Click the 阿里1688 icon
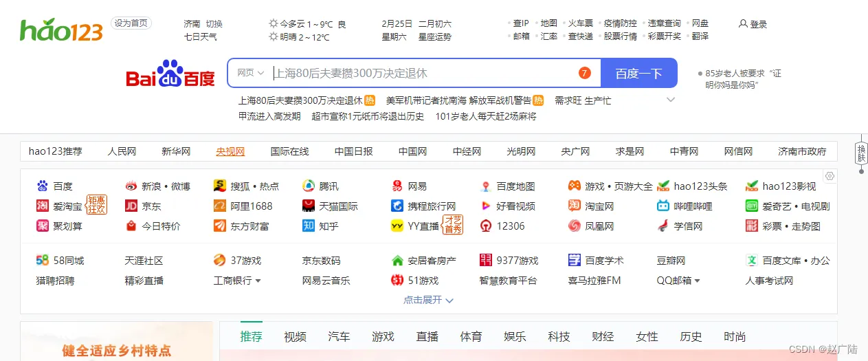 220,206
